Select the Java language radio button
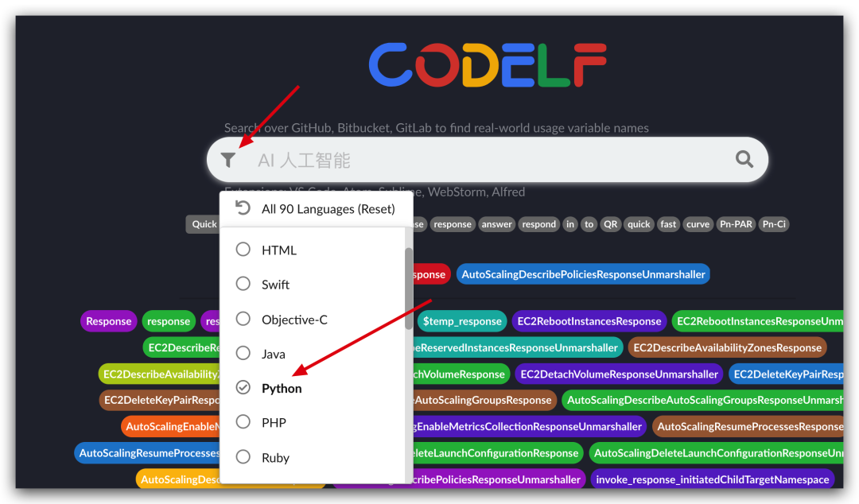The image size is (859, 504). pos(243,353)
